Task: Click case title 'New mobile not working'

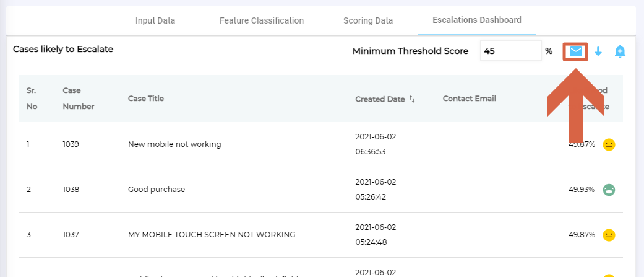Action: pyautogui.click(x=174, y=144)
